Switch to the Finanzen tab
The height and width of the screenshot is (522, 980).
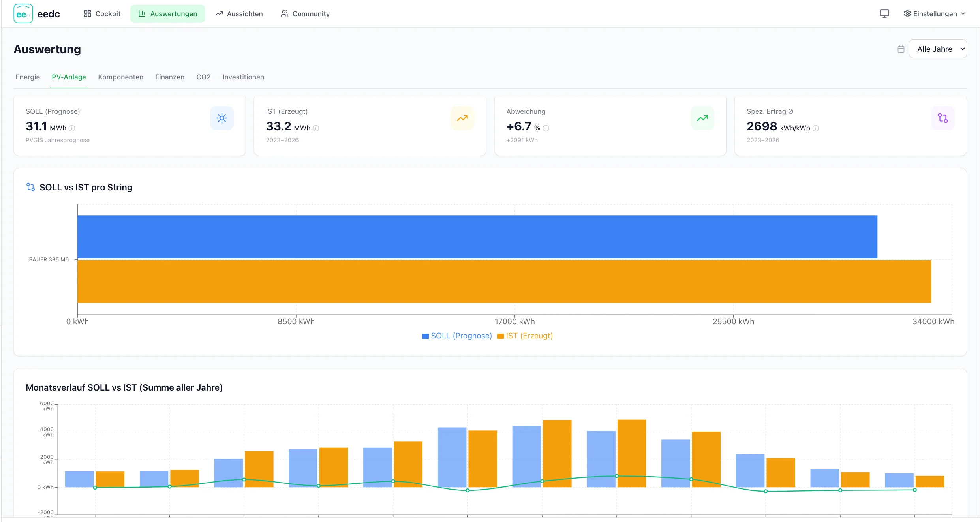click(x=170, y=77)
